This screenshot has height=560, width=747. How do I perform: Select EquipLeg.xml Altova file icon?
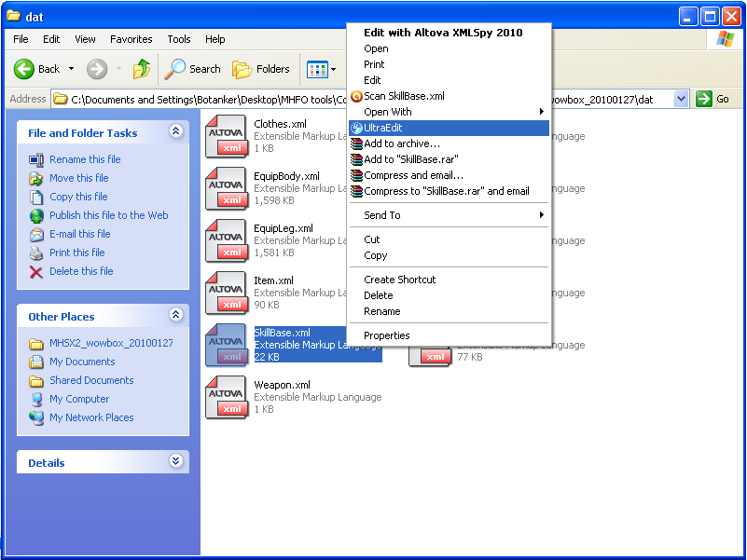(x=227, y=241)
